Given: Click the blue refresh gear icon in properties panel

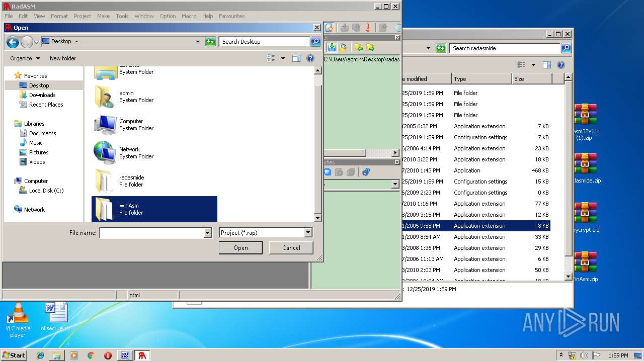Looking at the screenshot, I should 366,172.
